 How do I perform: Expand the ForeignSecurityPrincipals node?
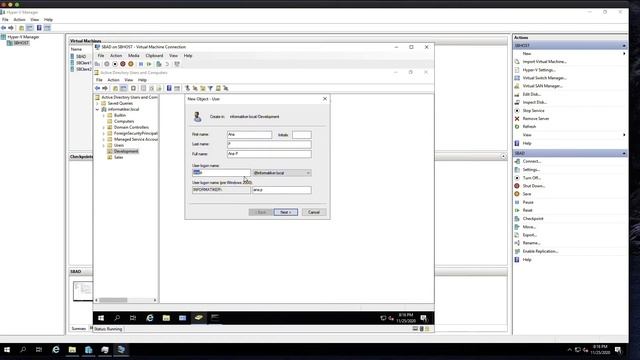point(104,133)
